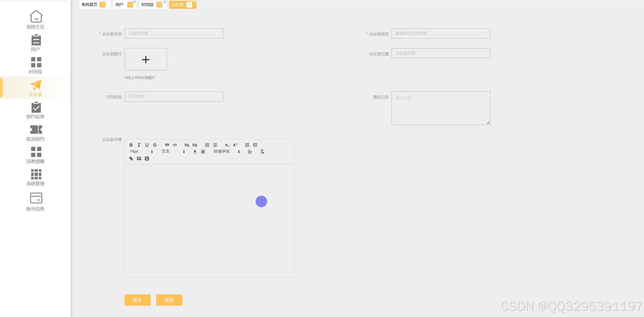Open the 标准字体 font family dropdown
The image size is (644, 317).
coord(222,151)
